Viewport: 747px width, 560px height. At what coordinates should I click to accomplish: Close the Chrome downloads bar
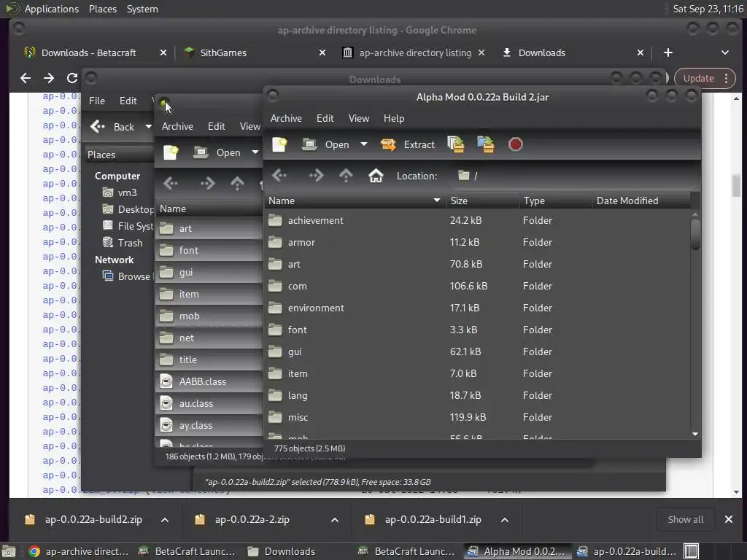729,519
